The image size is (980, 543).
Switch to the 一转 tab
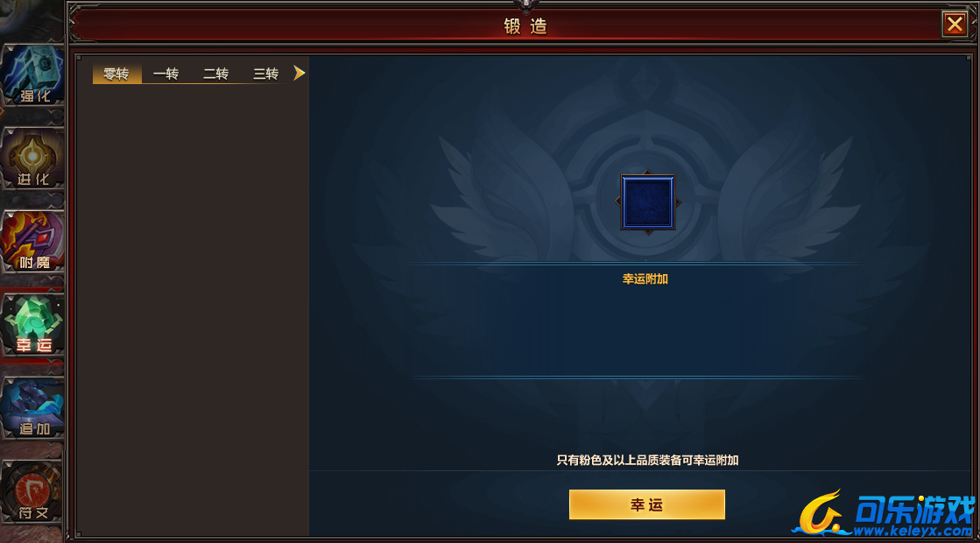tap(166, 74)
